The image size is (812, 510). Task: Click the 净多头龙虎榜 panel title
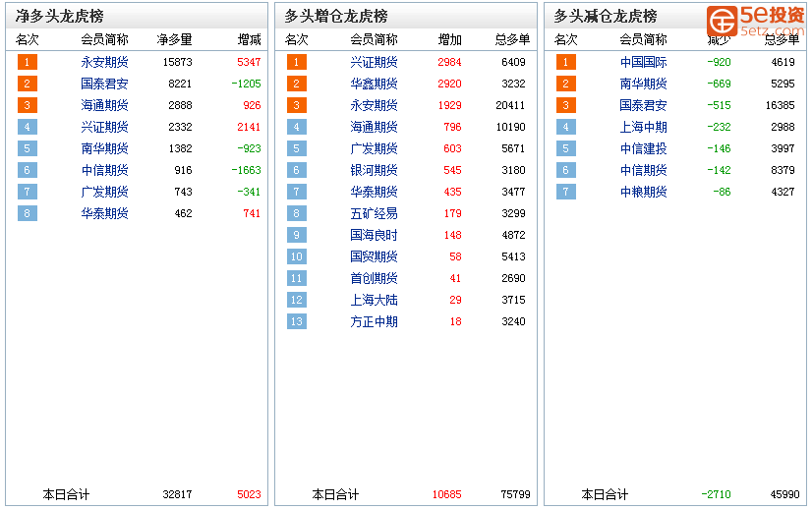point(60,16)
